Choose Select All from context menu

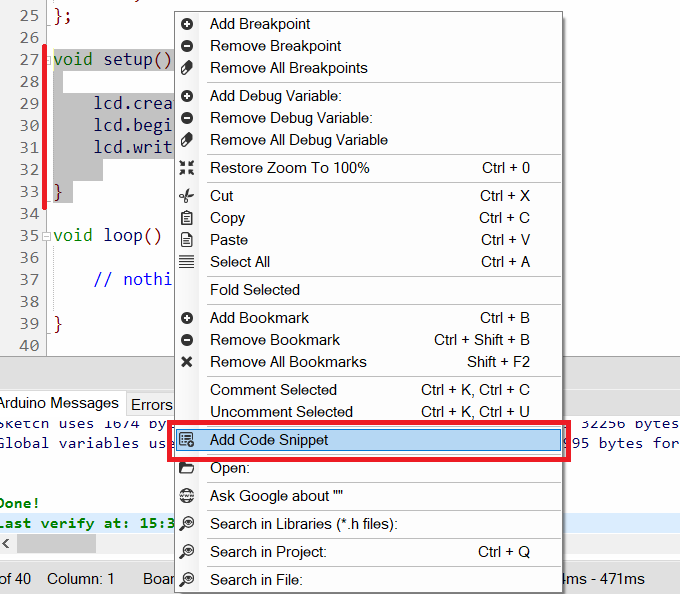240,262
